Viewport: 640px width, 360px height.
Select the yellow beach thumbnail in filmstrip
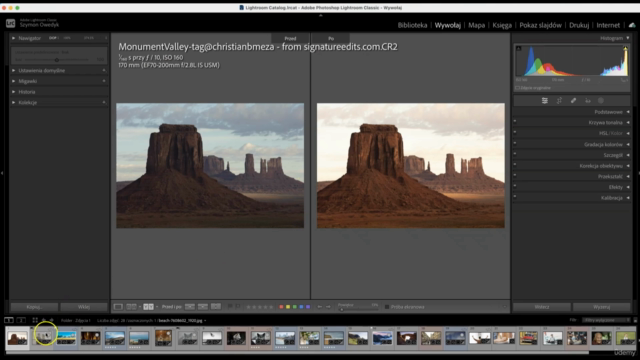tap(66, 338)
